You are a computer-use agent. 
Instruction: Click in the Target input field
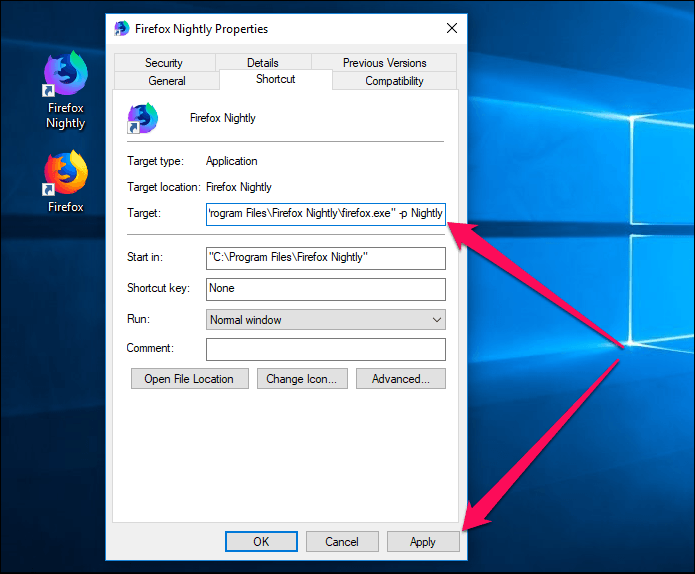pyautogui.click(x=326, y=214)
